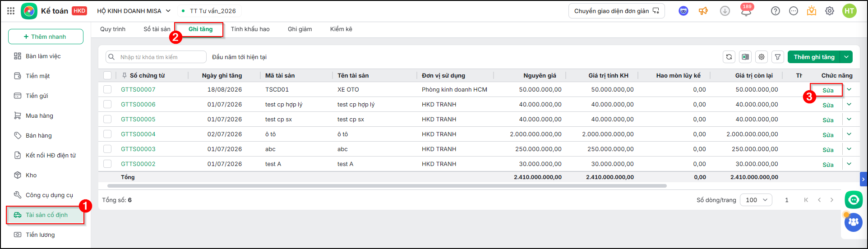The image size is (868, 249).
Task: Switch to Sổ tài sản tab
Action: (157, 29)
